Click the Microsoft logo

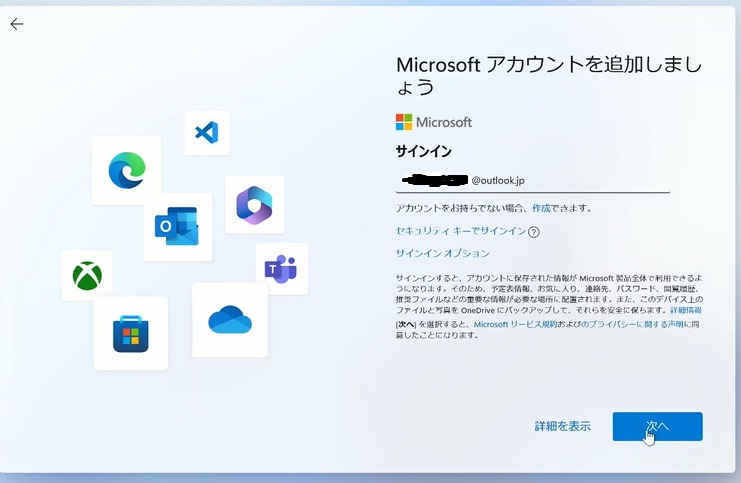pos(433,122)
